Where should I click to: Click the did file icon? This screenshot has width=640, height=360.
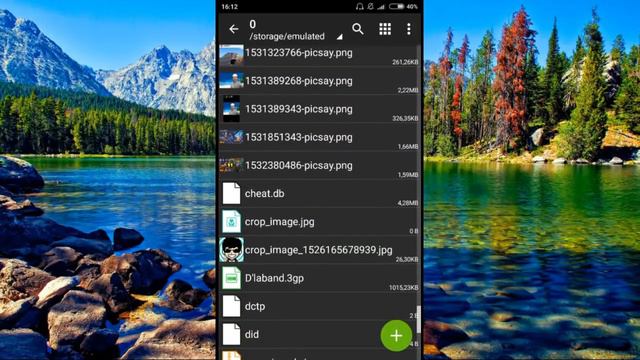click(x=231, y=334)
